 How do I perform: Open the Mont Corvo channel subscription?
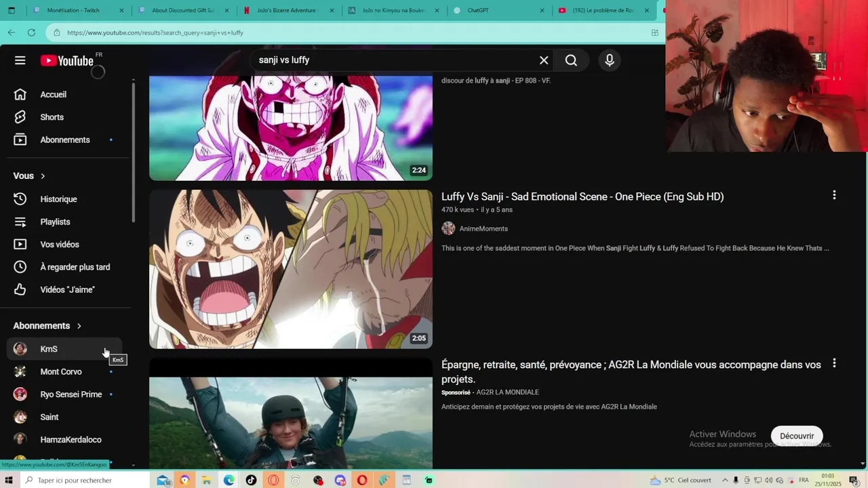point(64,371)
